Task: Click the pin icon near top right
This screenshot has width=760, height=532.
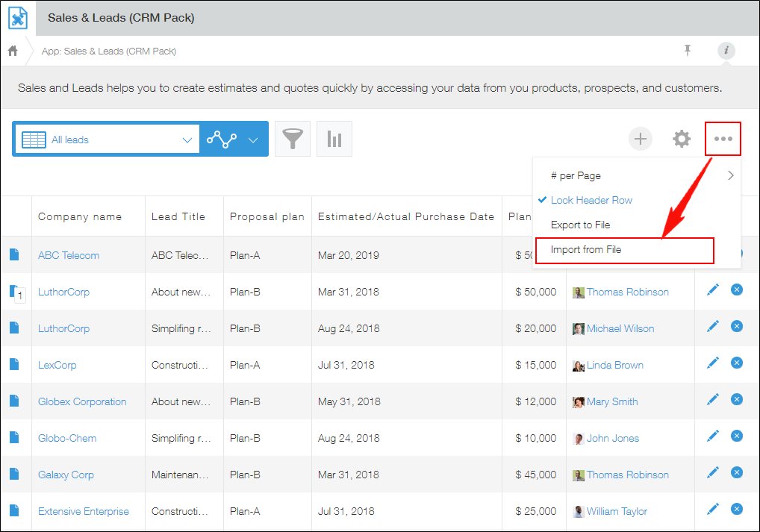Action: [688, 50]
